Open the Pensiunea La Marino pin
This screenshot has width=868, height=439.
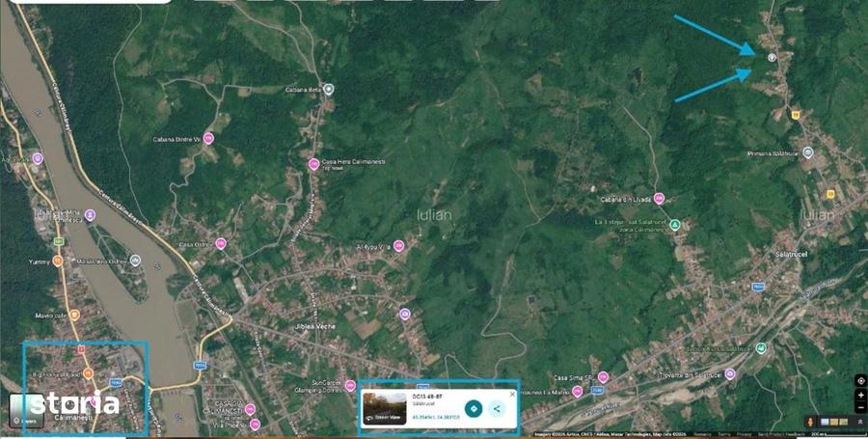578,392
